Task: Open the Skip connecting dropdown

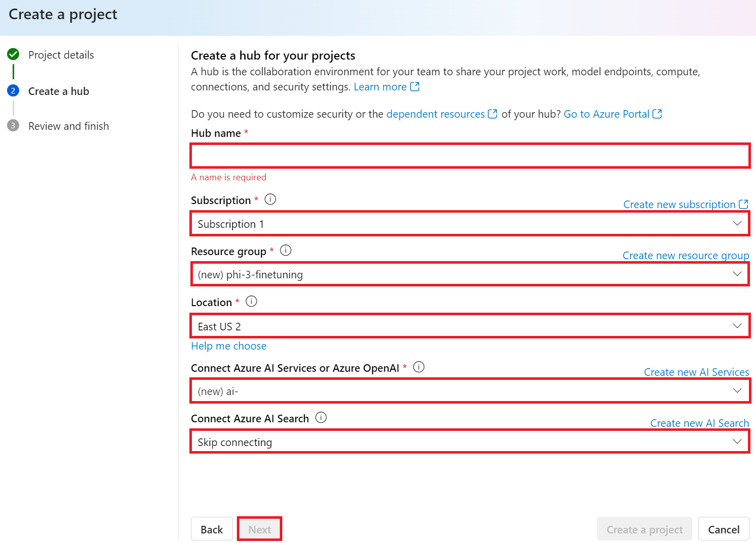Action: (470, 441)
